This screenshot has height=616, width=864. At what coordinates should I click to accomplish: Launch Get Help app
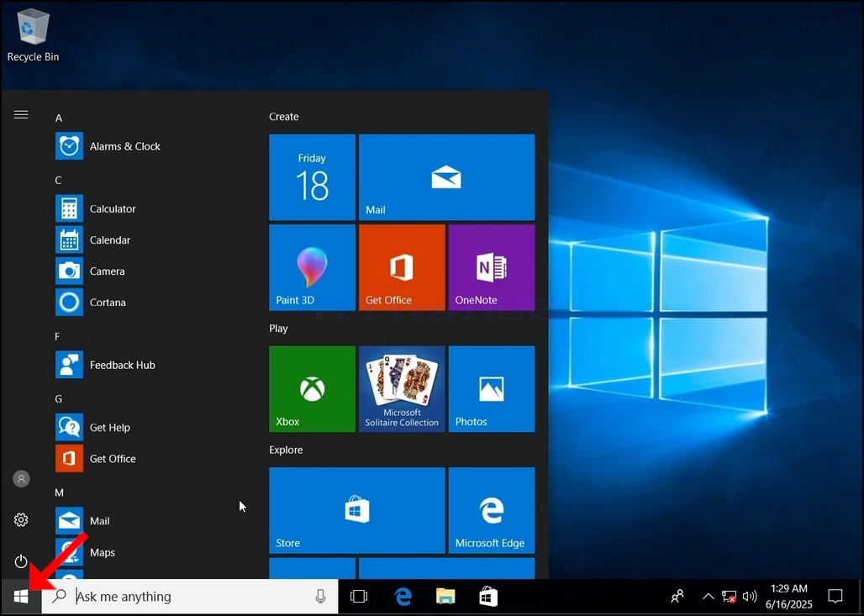click(93, 427)
